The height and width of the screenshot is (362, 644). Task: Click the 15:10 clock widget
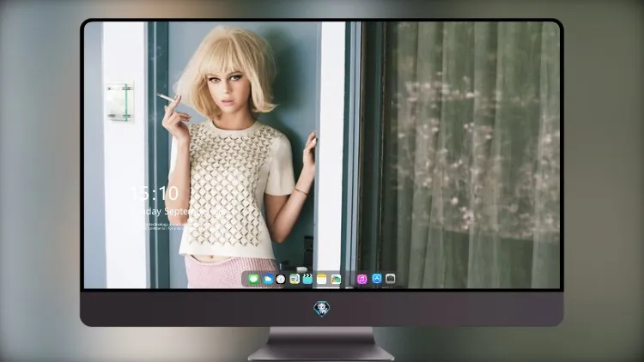155,193
